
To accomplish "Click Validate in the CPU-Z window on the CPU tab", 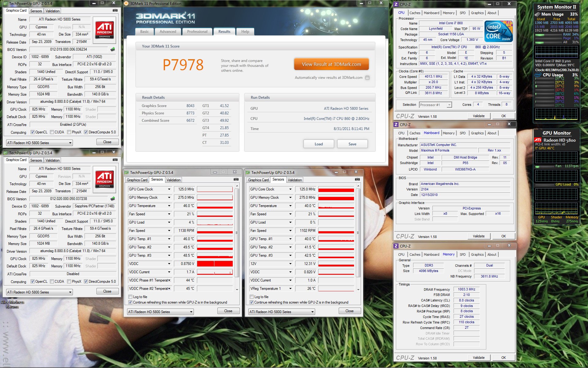I will [479, 116].
